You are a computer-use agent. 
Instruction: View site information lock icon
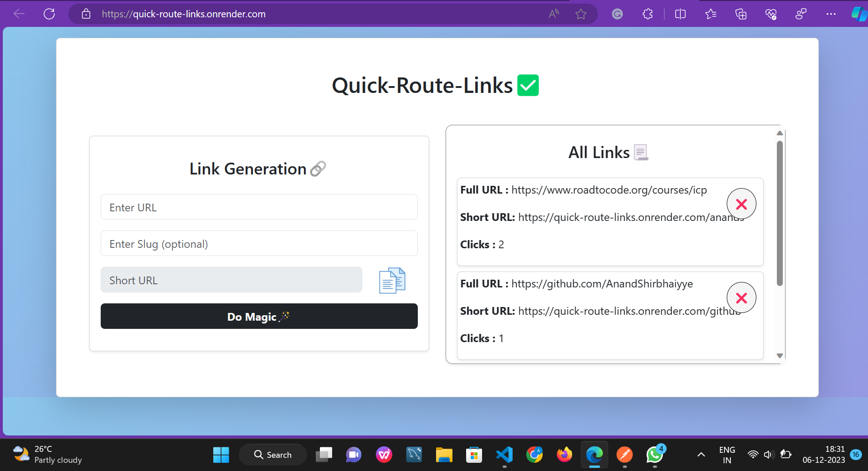point(86,14)
